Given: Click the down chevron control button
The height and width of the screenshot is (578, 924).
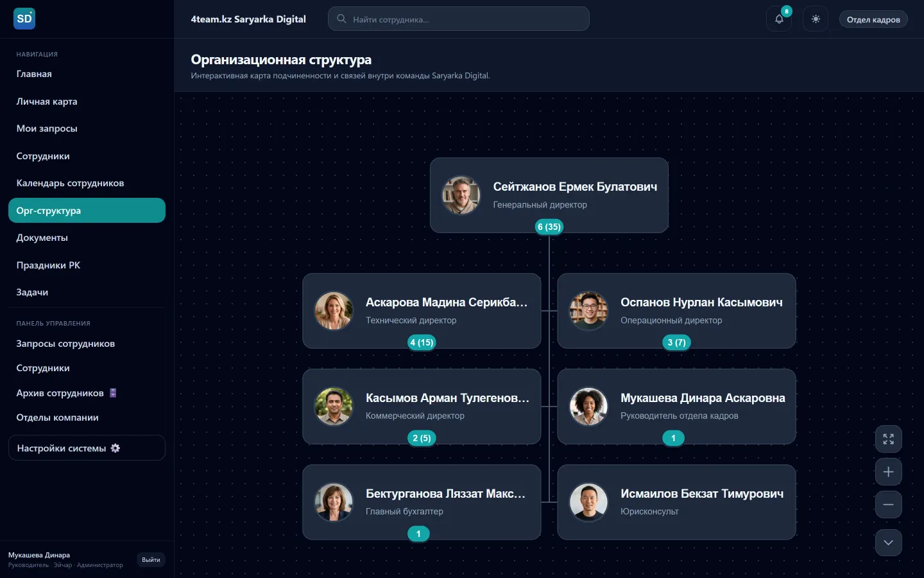Looking at the screenshot, I should click(x=888, y=543).
